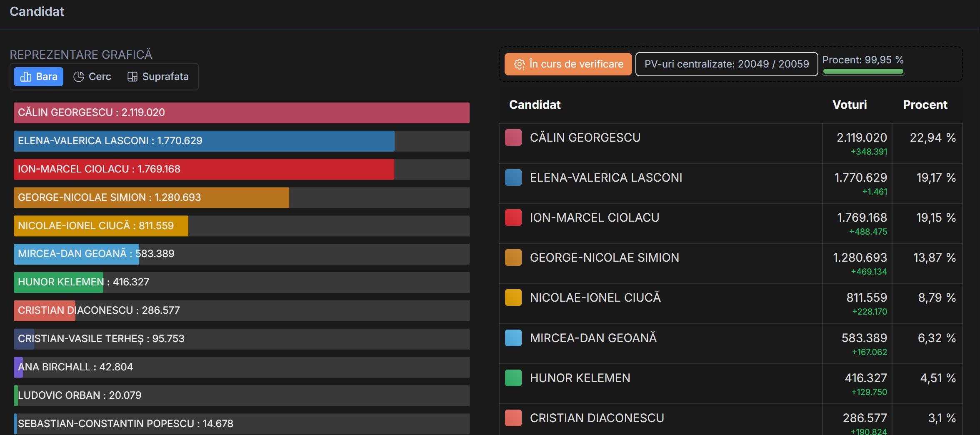980x435 pixels.
Task: Click the Procent column header
Action: 925,105
